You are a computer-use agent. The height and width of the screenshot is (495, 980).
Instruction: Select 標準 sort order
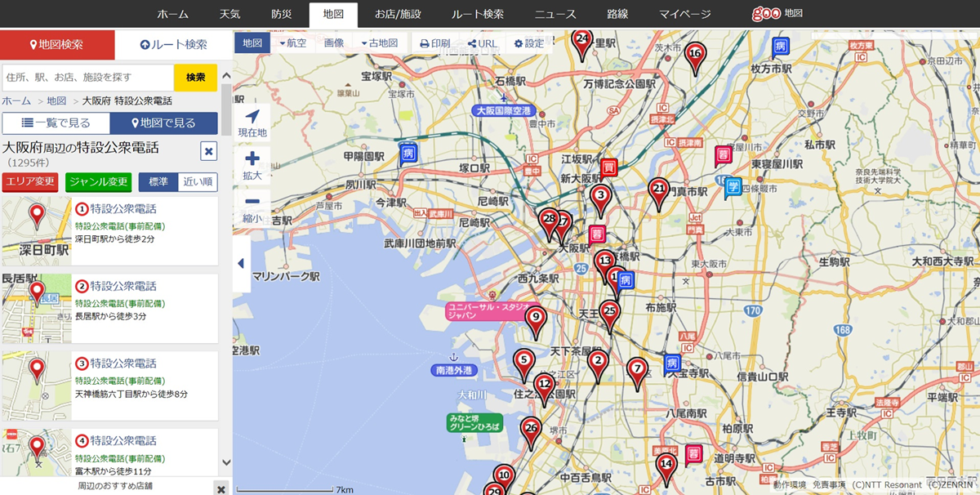pyautogui.click(x=158, y=182)
